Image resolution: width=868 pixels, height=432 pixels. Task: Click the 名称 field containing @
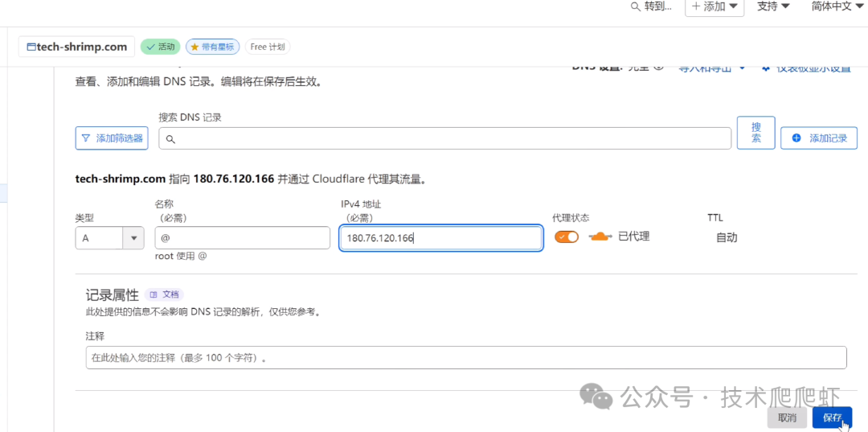(x=243, y=237)
